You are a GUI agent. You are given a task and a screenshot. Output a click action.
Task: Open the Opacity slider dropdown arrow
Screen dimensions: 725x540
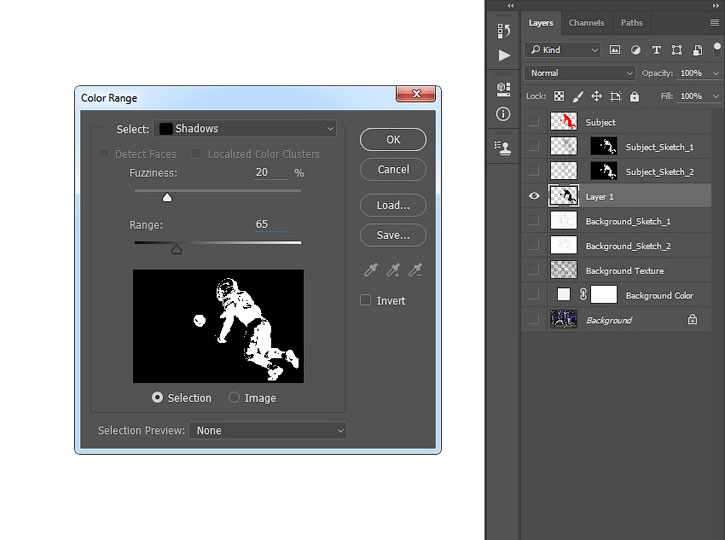pyautogui.click(x=716, y=73)
